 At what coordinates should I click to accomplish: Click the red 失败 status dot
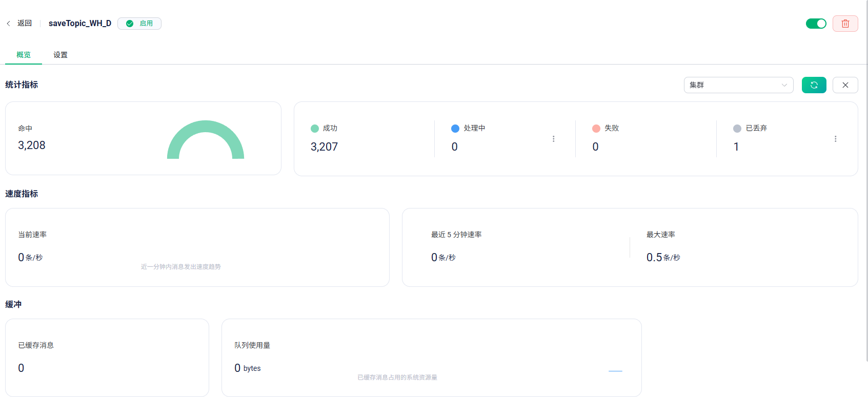(596, 129)
